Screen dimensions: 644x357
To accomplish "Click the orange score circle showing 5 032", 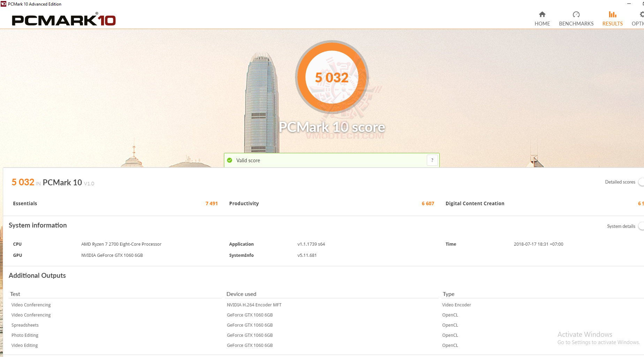I will coord(332,77).
